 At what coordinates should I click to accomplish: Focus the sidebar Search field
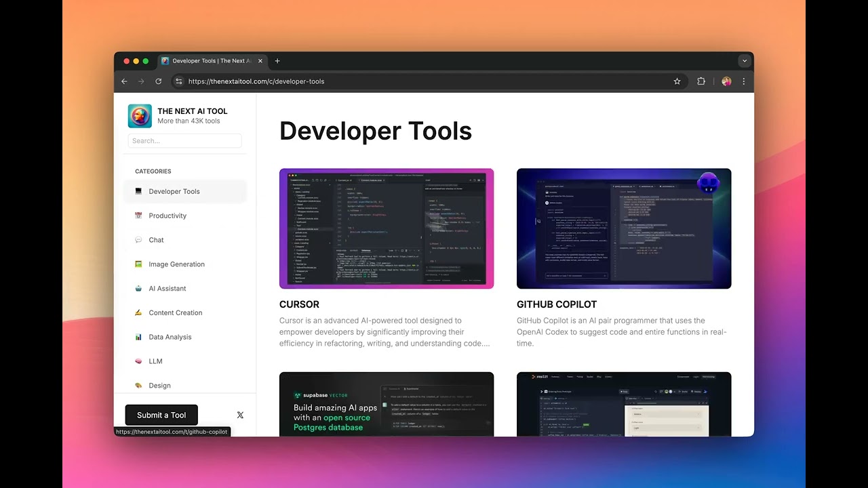[184, 141]
